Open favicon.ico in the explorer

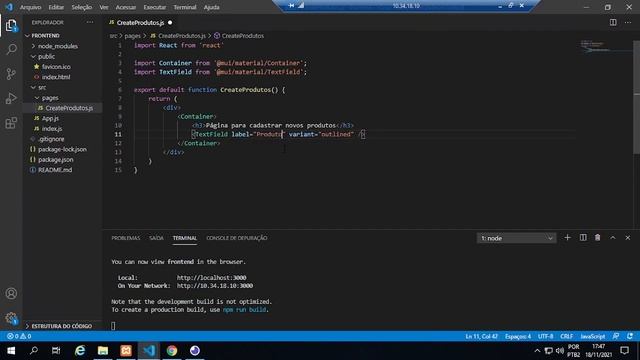pos(56,67)
